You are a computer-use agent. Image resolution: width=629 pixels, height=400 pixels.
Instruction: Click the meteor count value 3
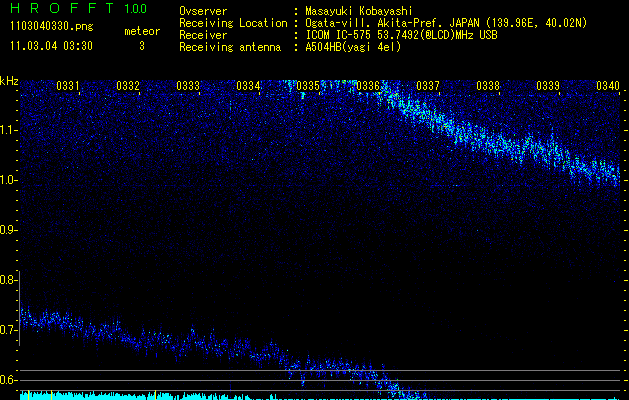click(x=142, y=46)
